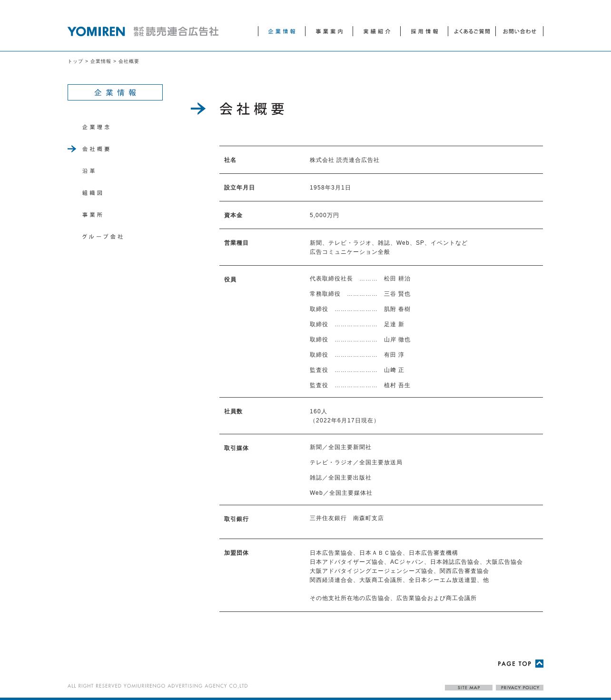Click the 会社概要 page heading
This screenshot has width=611, height=700.
[252, 109]
